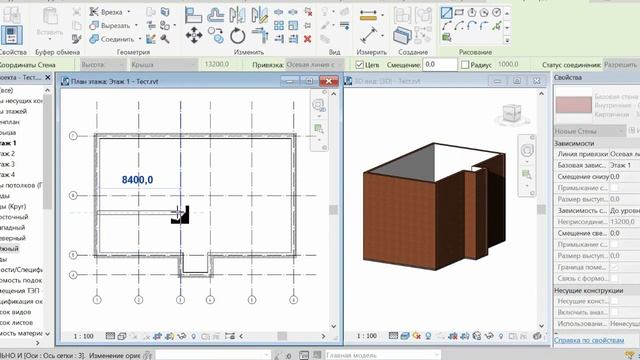Image resolution: width=640 pixels, height=360 pixels.
Task: Open the Главная модель dropdown in status bar
Action: pos(382,355)
